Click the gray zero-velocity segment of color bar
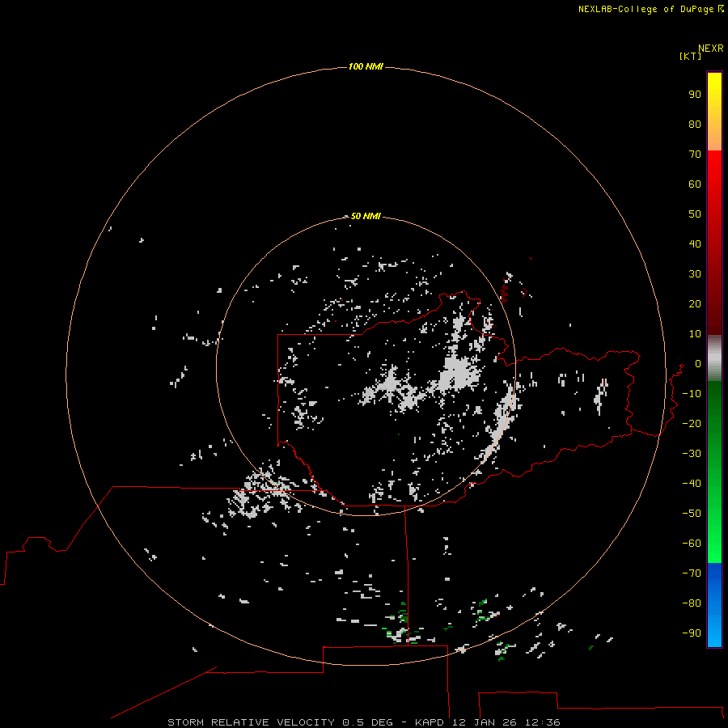Screen dimensions: 728x728 click(714, 358)
